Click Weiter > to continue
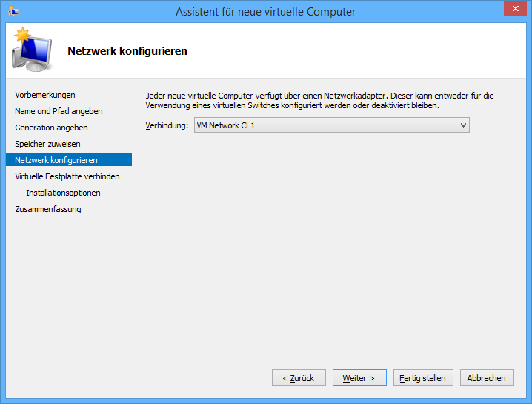The image size is (532, 404). point(359,378)
